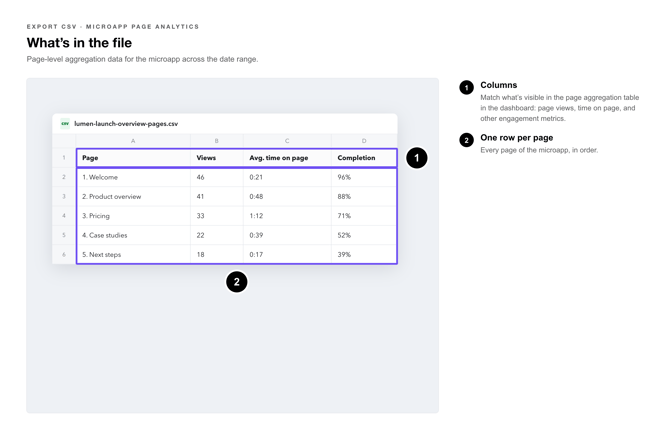Select the lumen-launch-overview-pages.csv file name

[x=126, y=124]
